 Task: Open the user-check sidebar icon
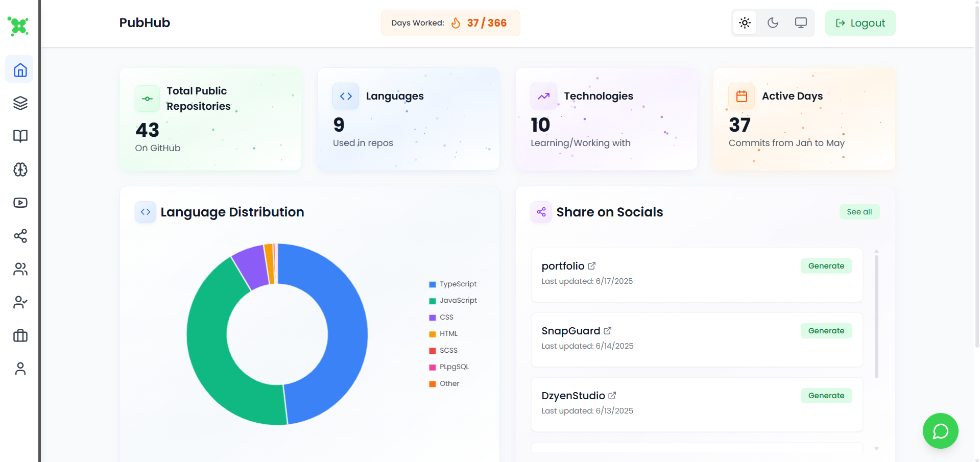(x=20, y=302)
